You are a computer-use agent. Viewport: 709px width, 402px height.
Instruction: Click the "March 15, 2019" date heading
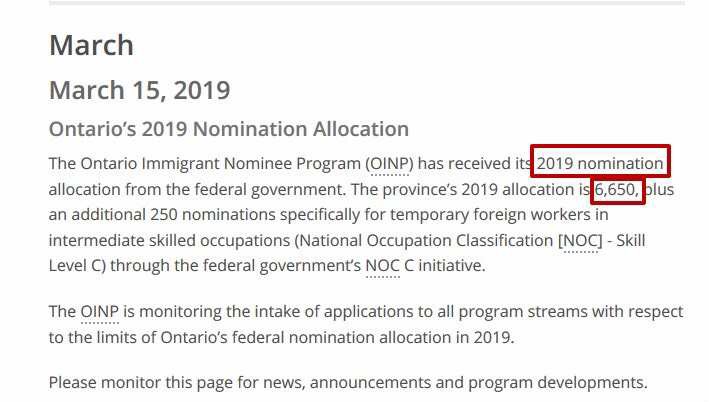pyautogui.click(x=139, y=90)
